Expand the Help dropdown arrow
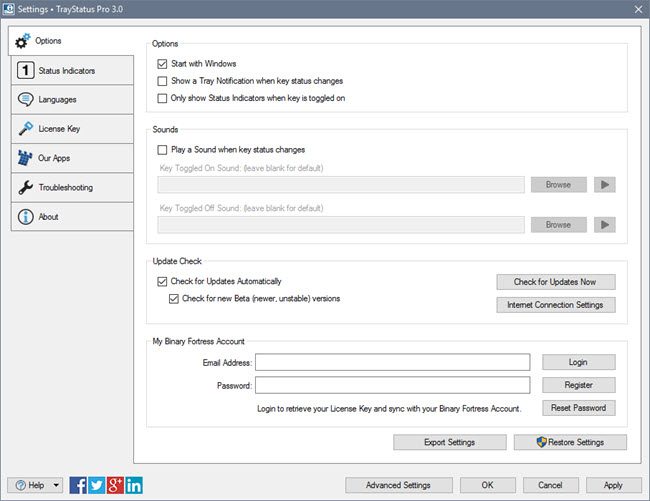650x501 pixels. (56, 485)
